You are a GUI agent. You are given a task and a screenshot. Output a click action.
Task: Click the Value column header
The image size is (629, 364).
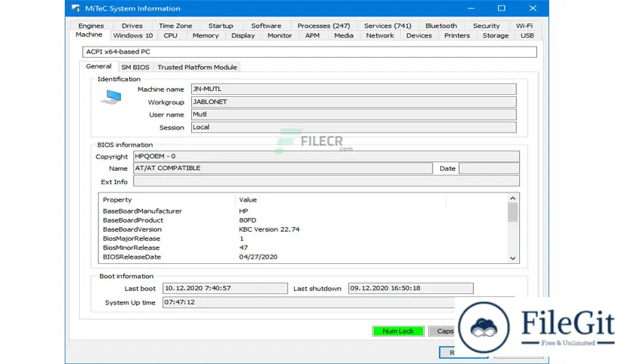pos(341,199)
